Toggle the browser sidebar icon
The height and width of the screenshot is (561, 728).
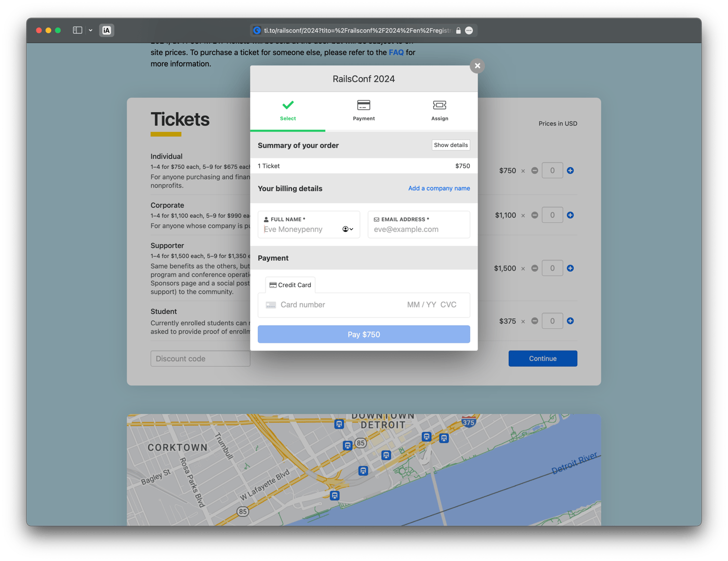coord(77,30)
